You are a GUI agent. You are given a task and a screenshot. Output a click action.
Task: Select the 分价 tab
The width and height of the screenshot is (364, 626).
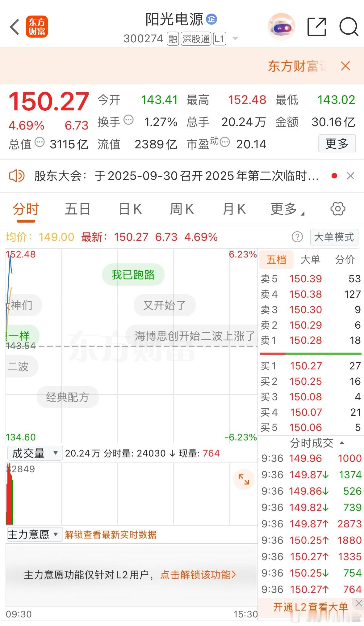click(345, 260)
